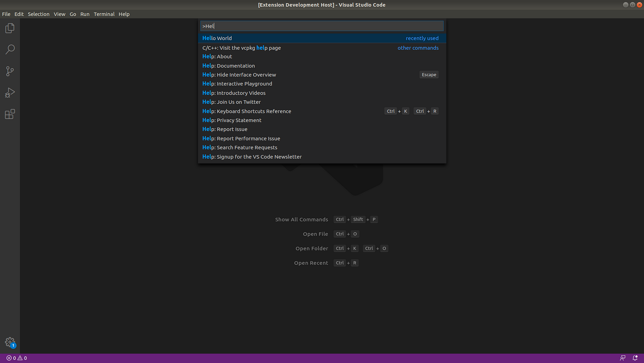Screen dimensions: 644x363
Task: Select C/C++: Visit the vcpkg help page
Action: pyautogui.click(x=322, y=48)
